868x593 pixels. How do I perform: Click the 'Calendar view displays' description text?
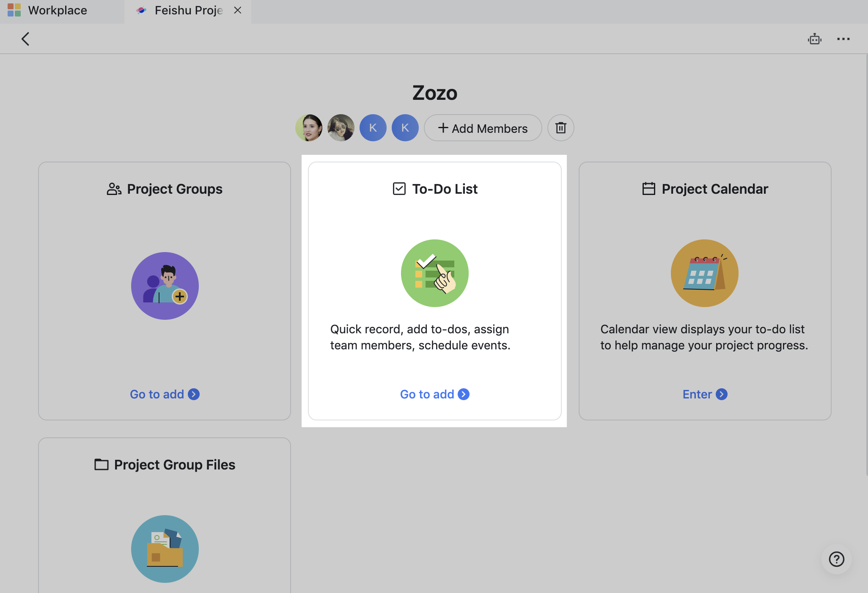coord(704,337)
